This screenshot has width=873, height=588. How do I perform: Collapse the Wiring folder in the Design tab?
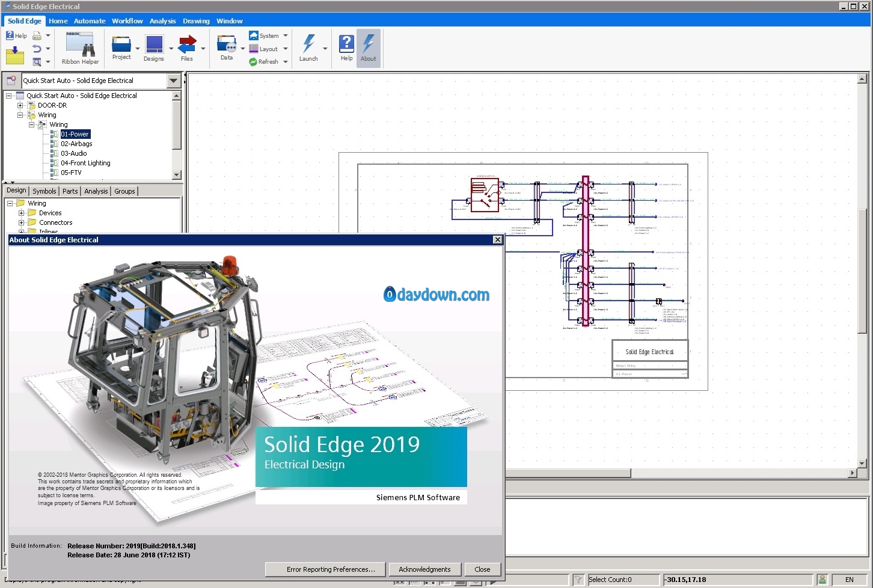[10, 203]
